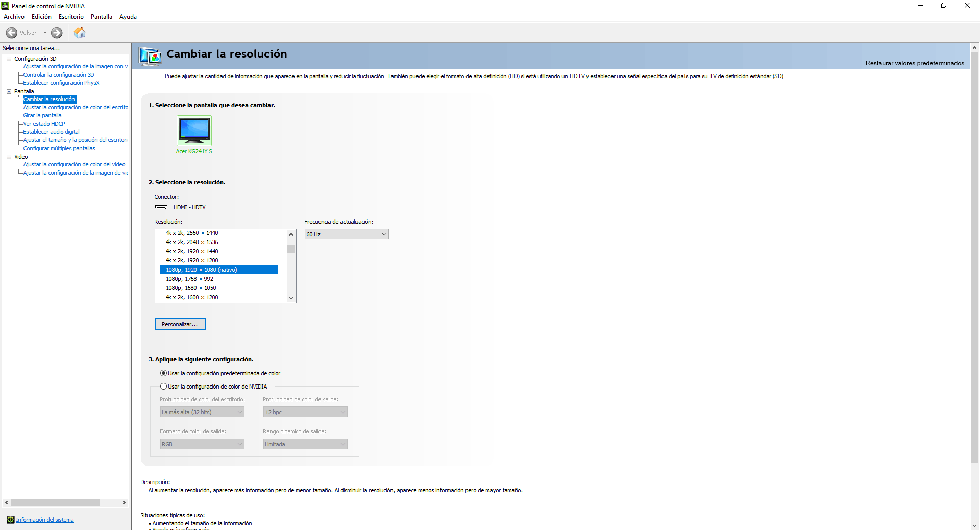Open the Edición menu
The width and height of the screenshot is (980, 531).
[41, 17]
